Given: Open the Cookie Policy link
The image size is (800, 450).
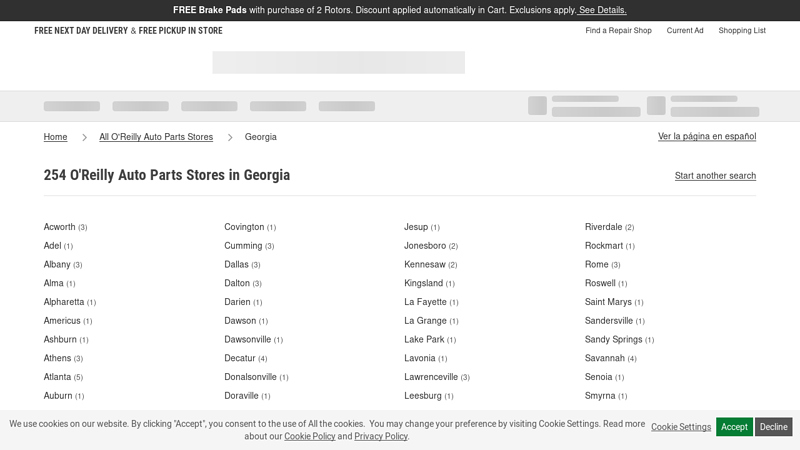Looking at the screenshot, I should coord(310,436).
